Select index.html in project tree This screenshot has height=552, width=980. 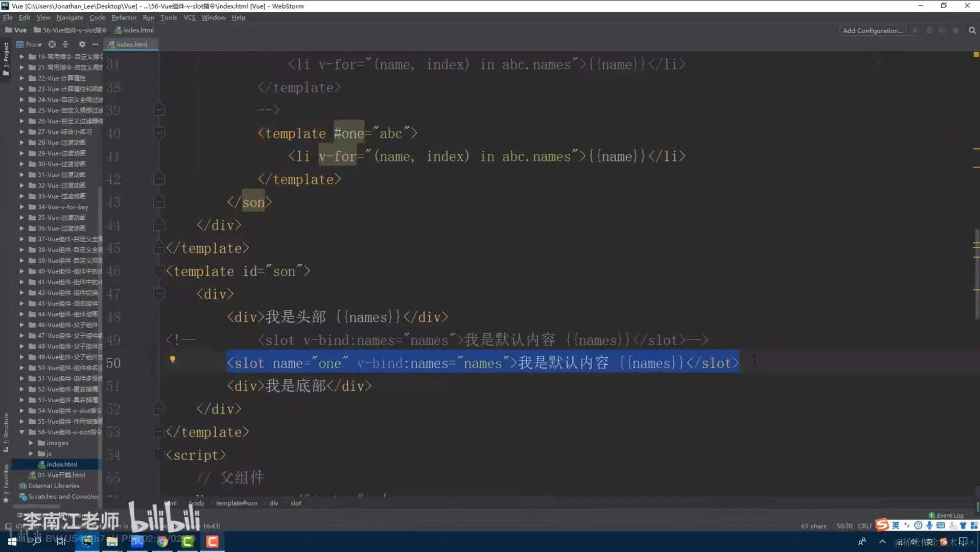[61, 465]
